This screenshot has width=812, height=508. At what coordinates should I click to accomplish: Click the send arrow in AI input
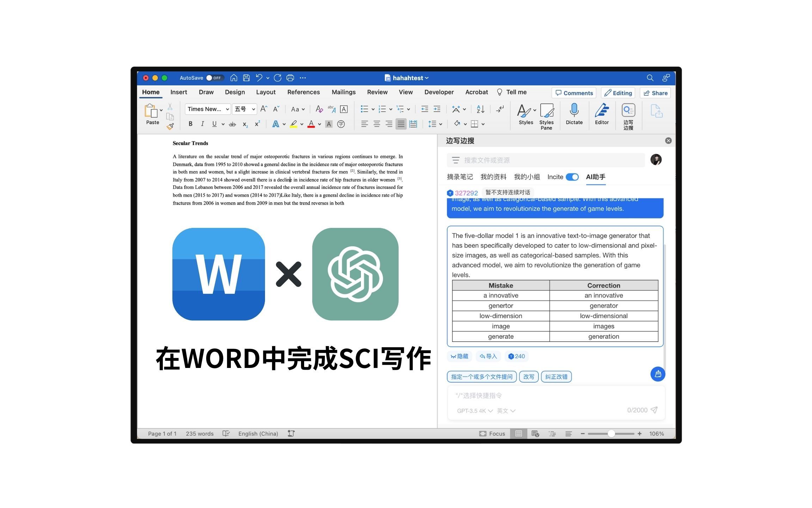pos(654,410)
